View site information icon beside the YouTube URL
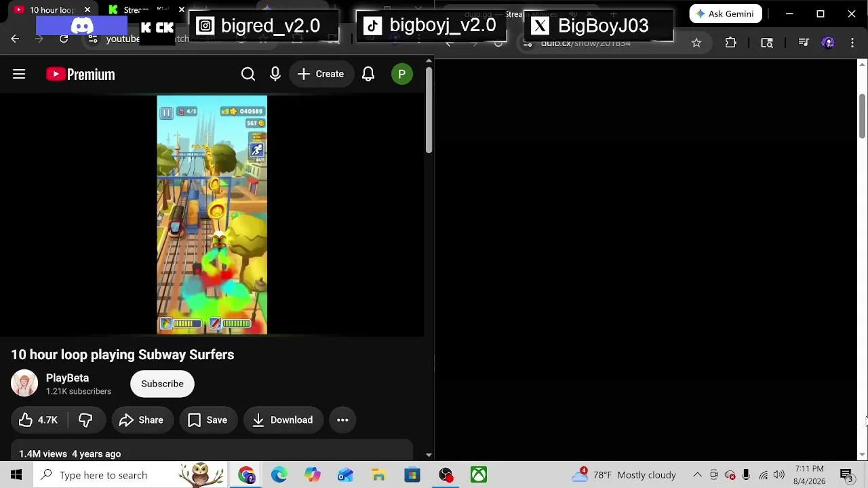 pyautogui.click(x=93, y=39)
